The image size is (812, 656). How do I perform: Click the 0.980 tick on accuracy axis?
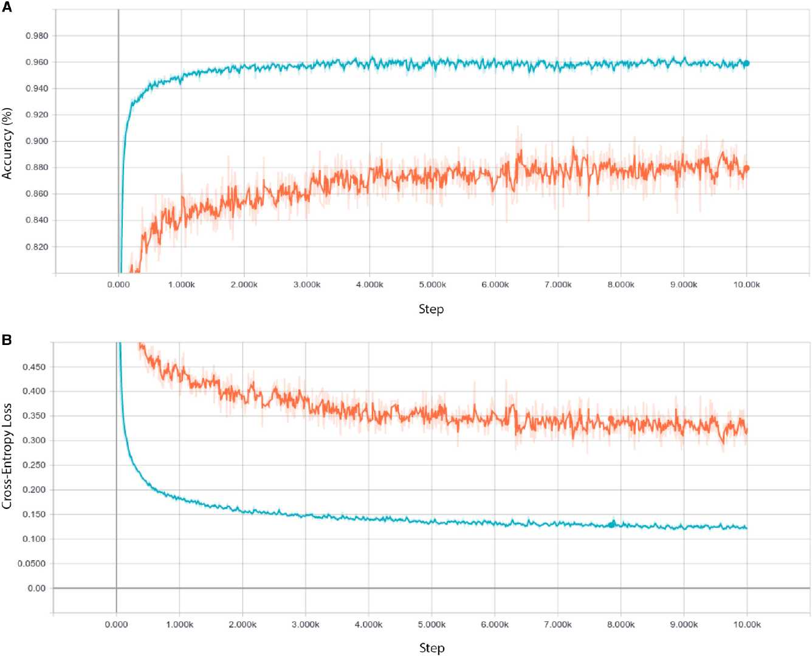[x=36, y=36]
